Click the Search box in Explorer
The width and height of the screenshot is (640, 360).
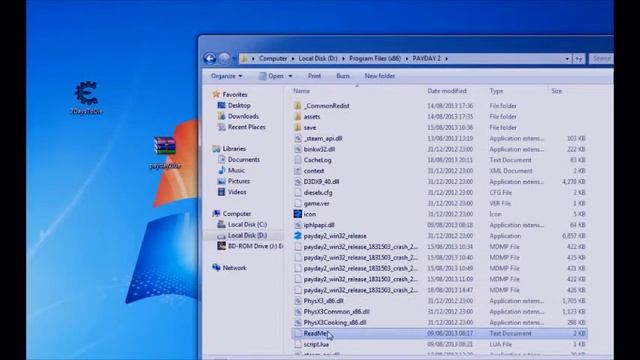point(601,59)
